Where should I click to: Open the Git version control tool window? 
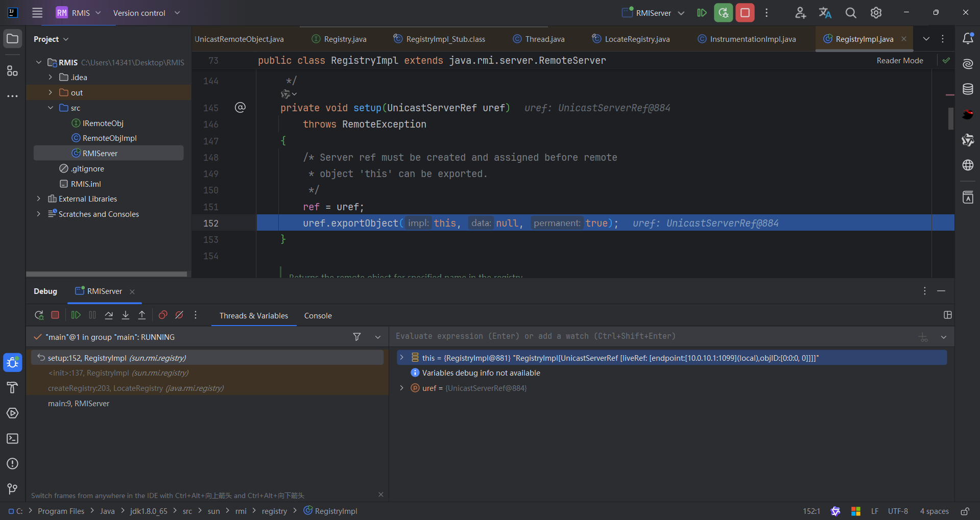click(x=13, y=489)
